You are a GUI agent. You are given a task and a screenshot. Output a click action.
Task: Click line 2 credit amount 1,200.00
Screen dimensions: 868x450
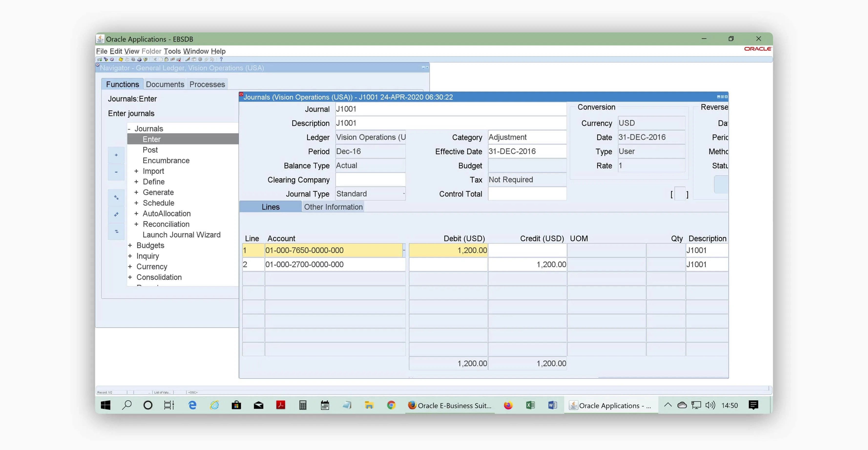tap(527, 264)
